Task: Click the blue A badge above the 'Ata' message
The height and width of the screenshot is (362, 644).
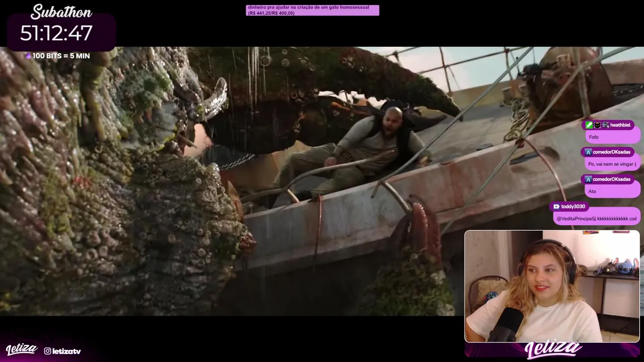Action: [588, 179]
